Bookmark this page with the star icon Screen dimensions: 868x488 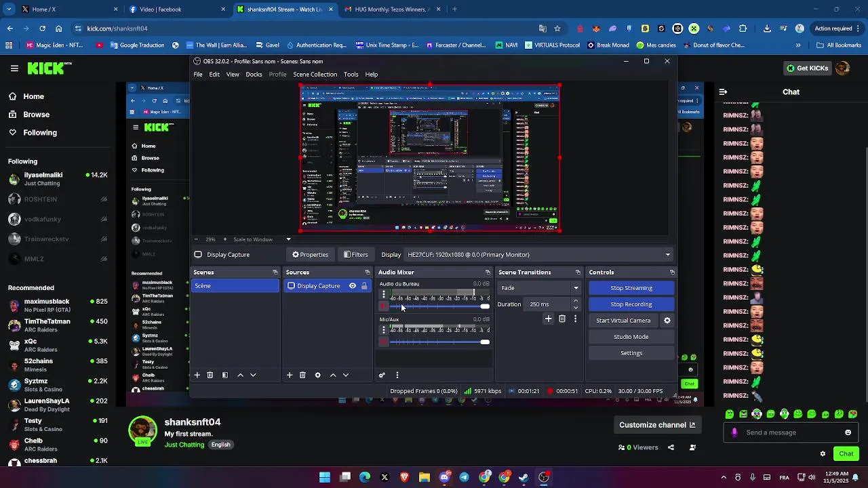coord(557,28)
